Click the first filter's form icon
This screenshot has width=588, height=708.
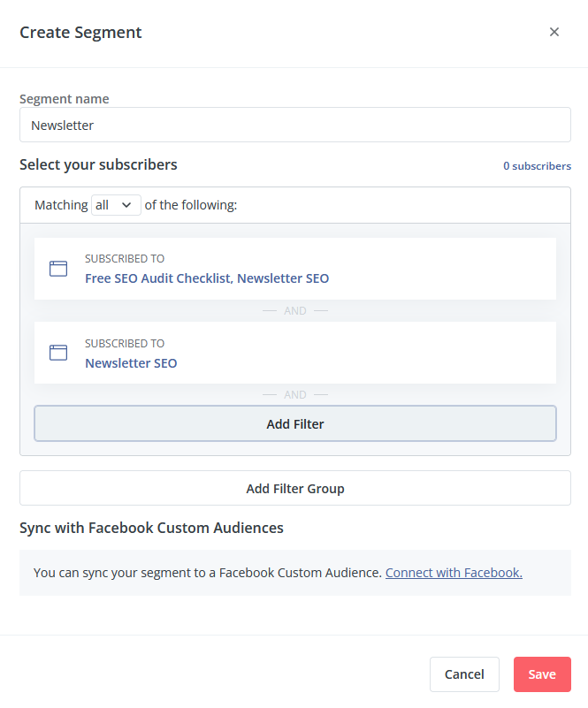point(58,269)
